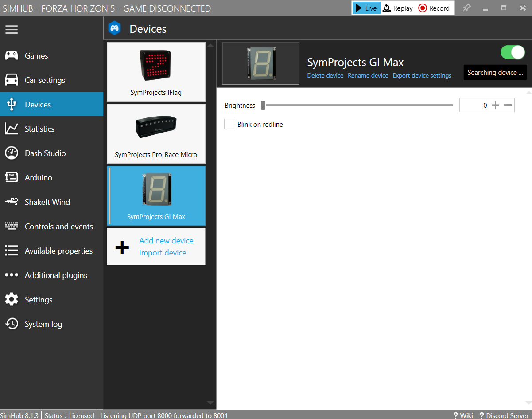Image resolution: width=532 pixels, height=419 pixels.
Task: Increase brightness with the plus stepper
Action: (x=495, y=106)
